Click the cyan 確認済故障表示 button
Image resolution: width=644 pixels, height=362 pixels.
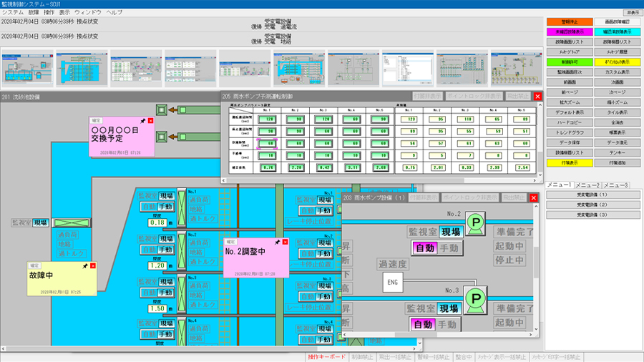pyautogui.click(x=618, y=31)
